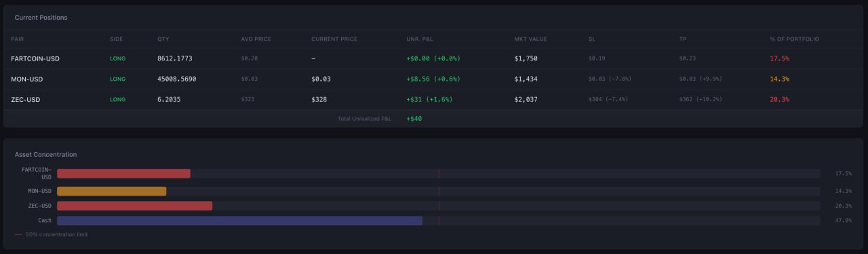
Task: Click unrealized P&L +$0.00 (+0.0%)
Action: [433, 59]
